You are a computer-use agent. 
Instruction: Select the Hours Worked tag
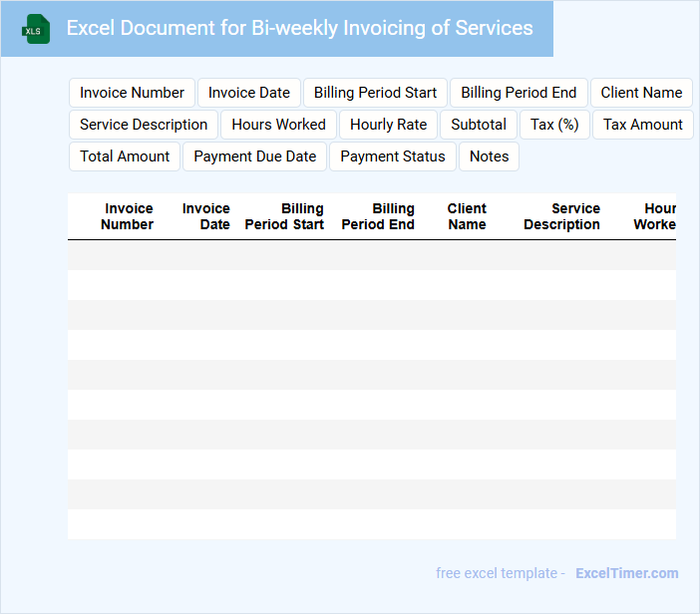[x=278, y=125]
